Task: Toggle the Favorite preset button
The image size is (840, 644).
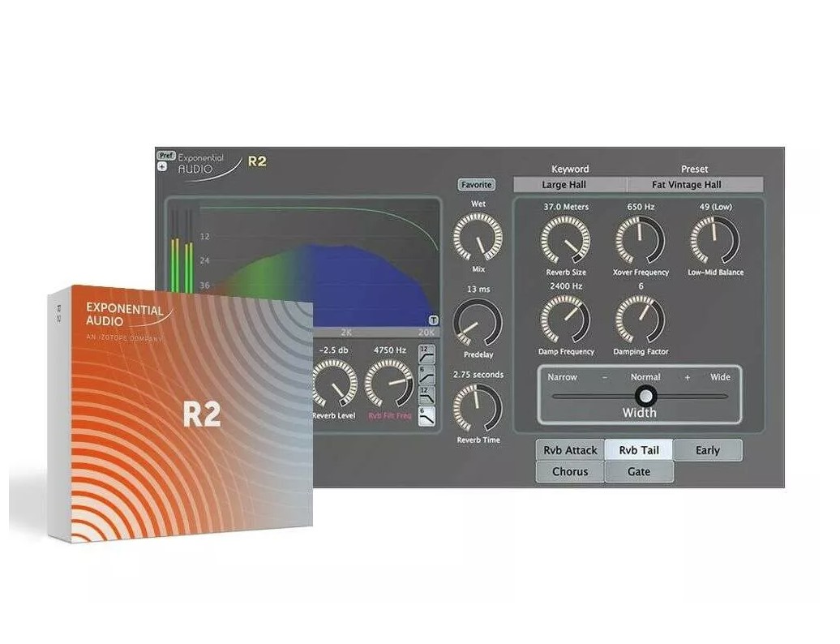Action: [x=476, y=184]
